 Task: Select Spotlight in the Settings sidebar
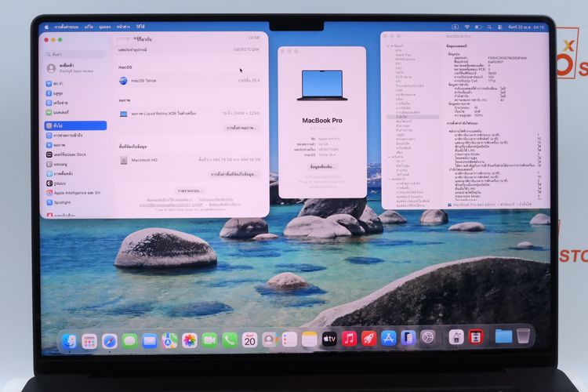pyautogui.click(x=75, y=202)
